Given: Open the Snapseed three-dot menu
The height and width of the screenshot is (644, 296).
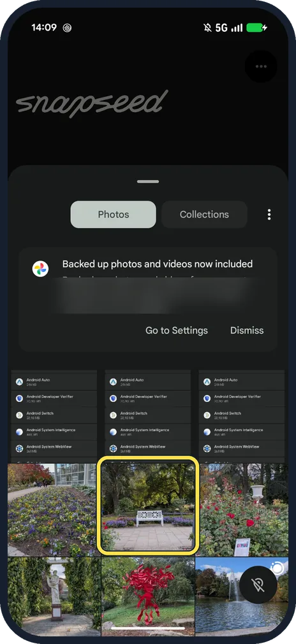Looking at the screenshot, I should click(x=261, y=66).
